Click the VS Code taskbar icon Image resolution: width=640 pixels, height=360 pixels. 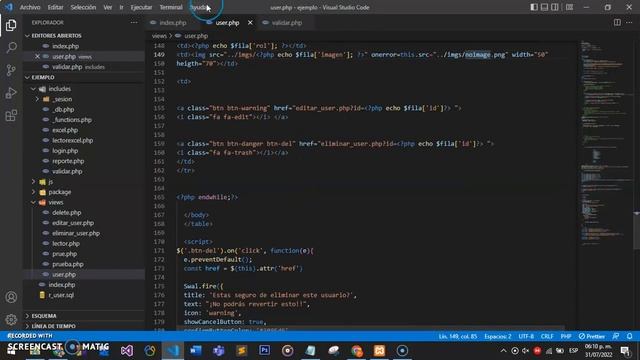pos(173,351)
